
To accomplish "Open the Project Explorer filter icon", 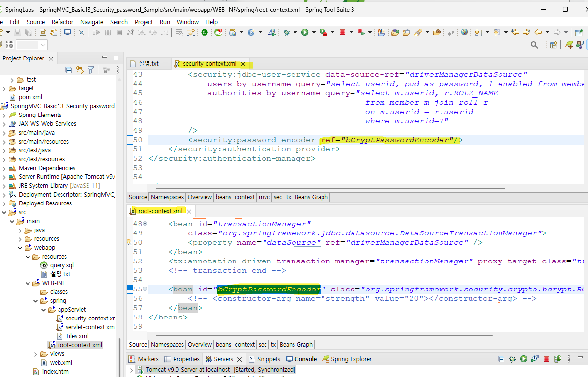I will (91, 70).
